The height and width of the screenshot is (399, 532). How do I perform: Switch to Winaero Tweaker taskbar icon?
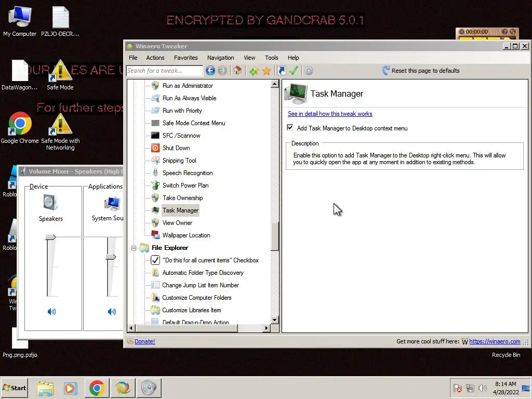click(123, 388)
